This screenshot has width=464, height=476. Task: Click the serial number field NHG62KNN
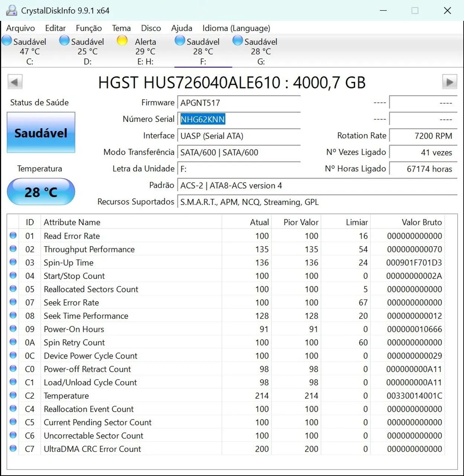click(239, 119)
